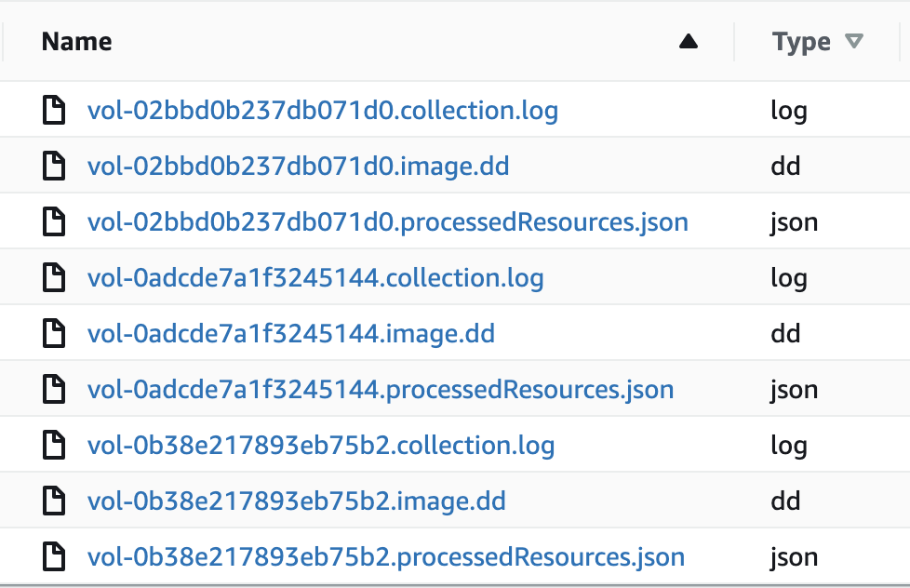The image size is (910, 588).
Task: Select the row for vol-0b38e217893eb75b2.image.dd
Action: point(297,501)
